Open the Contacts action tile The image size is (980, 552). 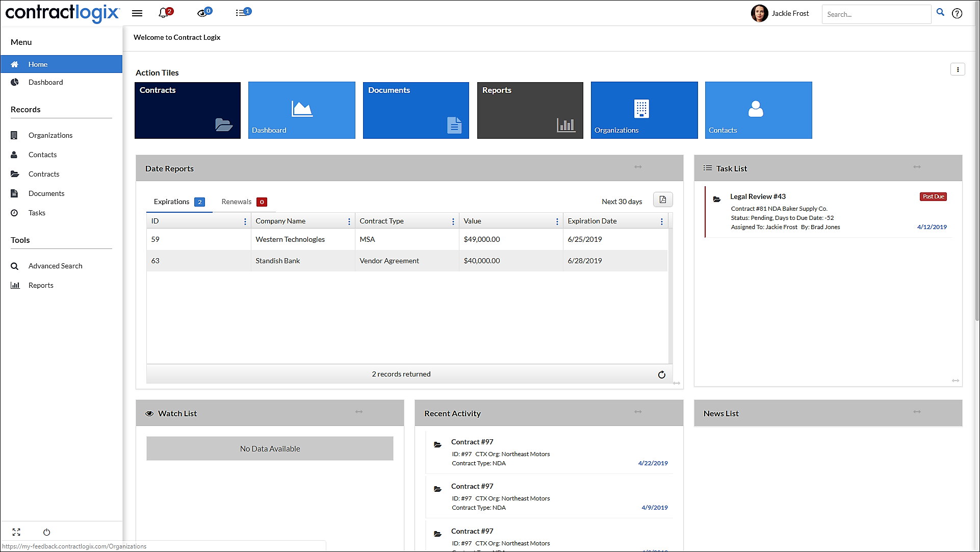click(x=759, y=110)
